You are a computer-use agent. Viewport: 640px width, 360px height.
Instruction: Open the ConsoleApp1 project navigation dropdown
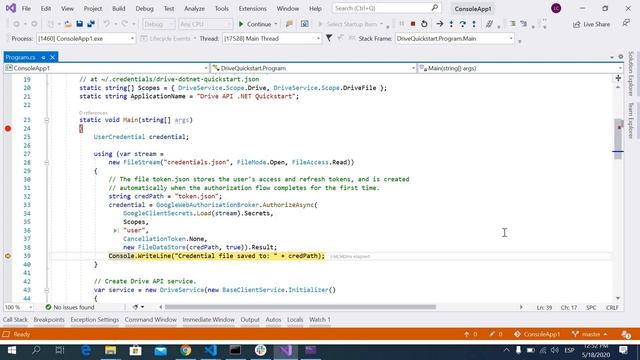(x=107, y=68)
